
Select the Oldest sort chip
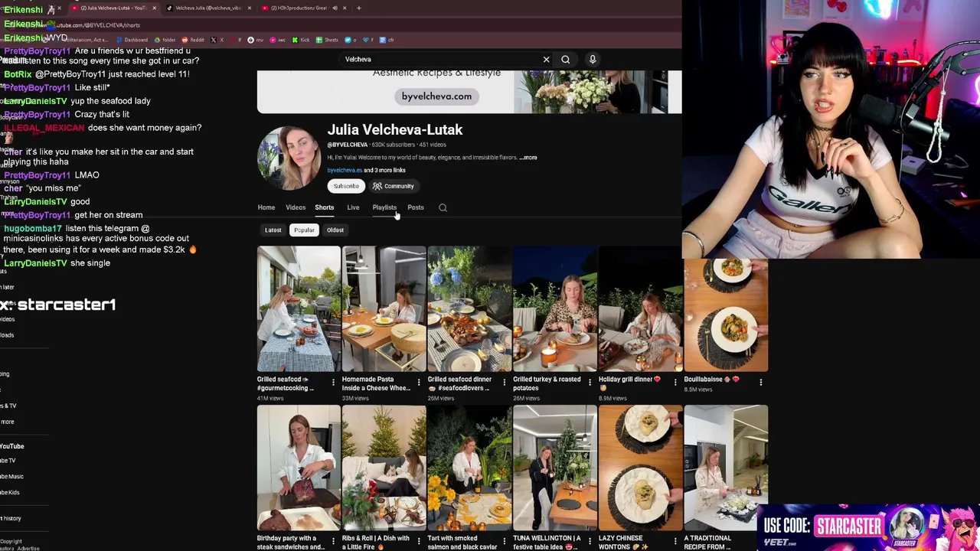[x=335, y=230]
